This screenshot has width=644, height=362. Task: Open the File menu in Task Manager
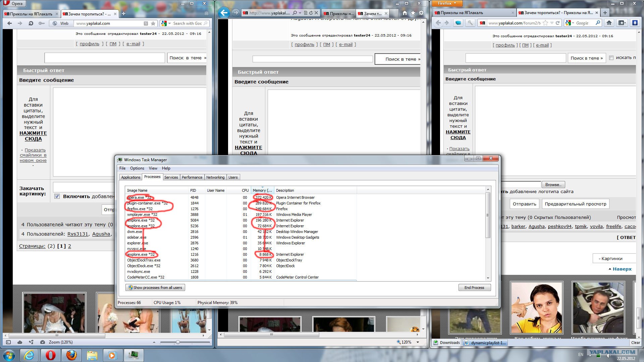[x=122, y=168]
